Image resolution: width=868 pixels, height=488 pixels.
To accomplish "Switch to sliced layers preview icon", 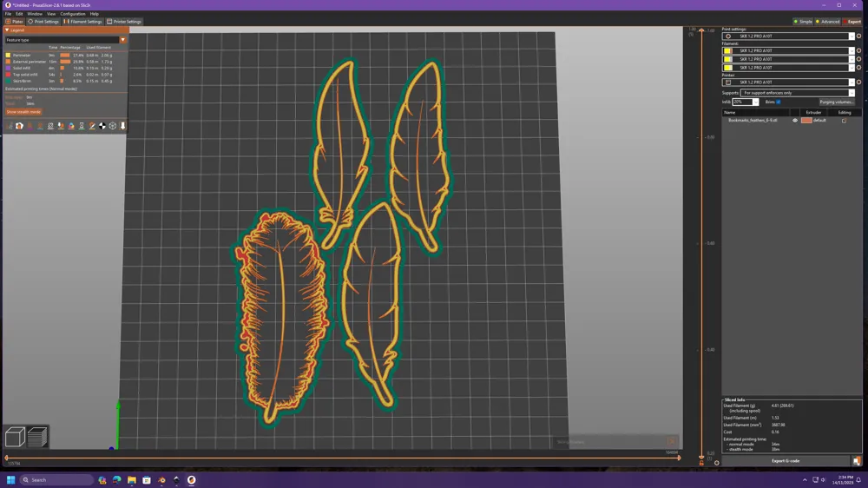I will coord(37,437).
